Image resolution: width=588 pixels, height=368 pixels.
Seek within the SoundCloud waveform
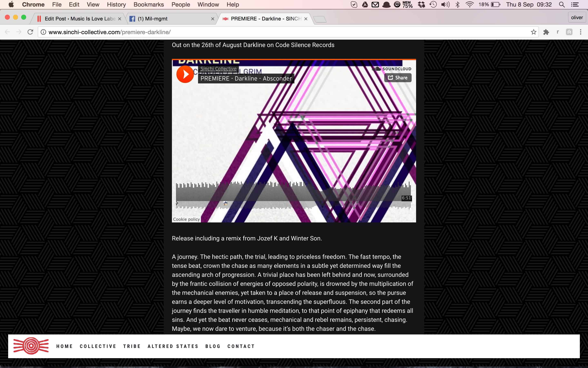[x=293, y=195]
